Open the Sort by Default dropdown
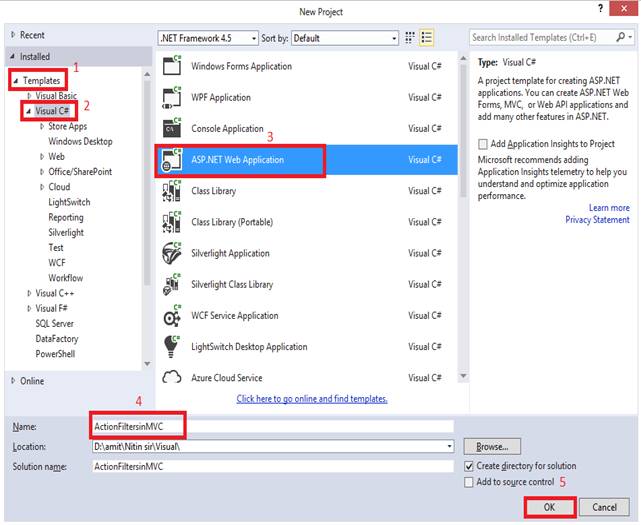The image size is (641, 525). coord(345,38)
